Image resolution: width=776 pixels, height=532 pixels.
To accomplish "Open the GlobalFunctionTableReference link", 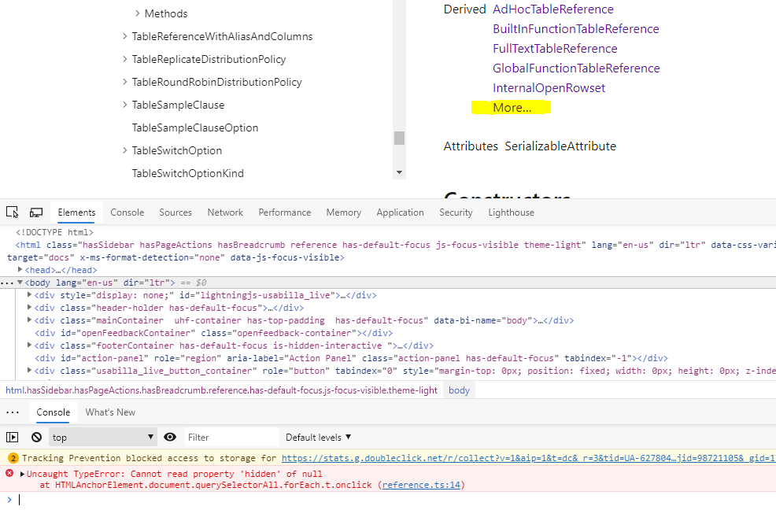I will click(x=576, y=68).
